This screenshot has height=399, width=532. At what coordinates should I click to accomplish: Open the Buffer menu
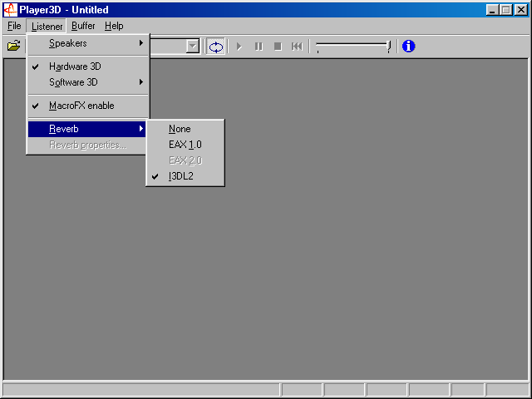(83, 27)
